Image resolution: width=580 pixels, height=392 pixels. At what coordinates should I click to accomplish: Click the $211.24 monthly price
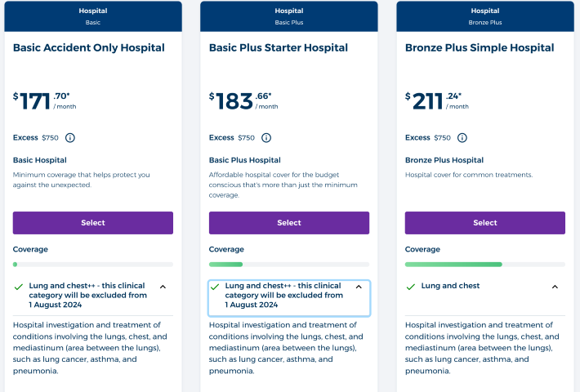437,101
